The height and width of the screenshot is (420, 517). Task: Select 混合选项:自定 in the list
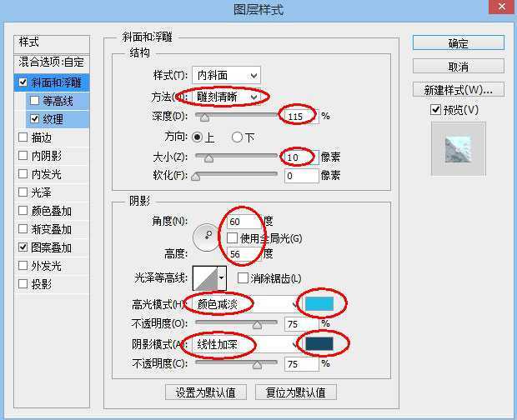coord(52,62)
